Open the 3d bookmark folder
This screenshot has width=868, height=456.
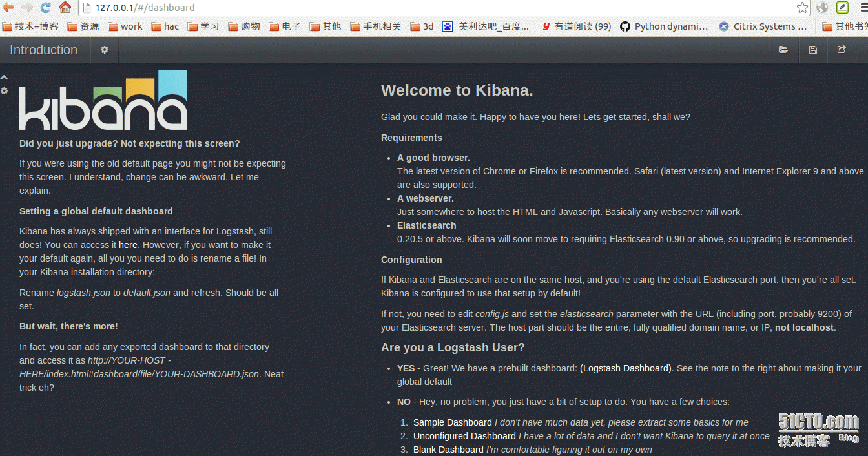(422, 26)
